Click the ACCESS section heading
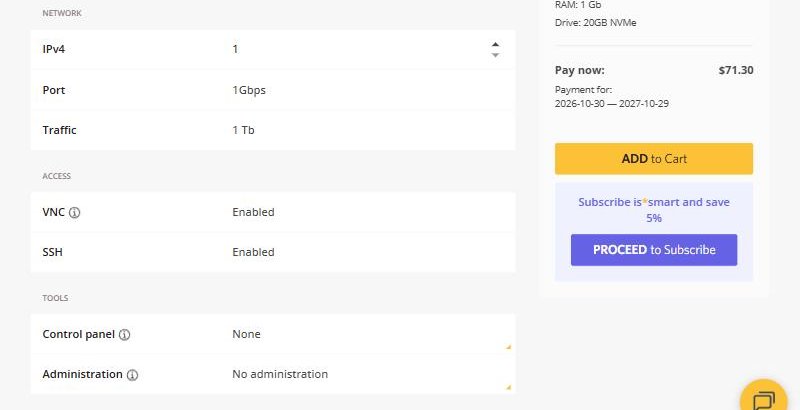 (x=57, y=176)
